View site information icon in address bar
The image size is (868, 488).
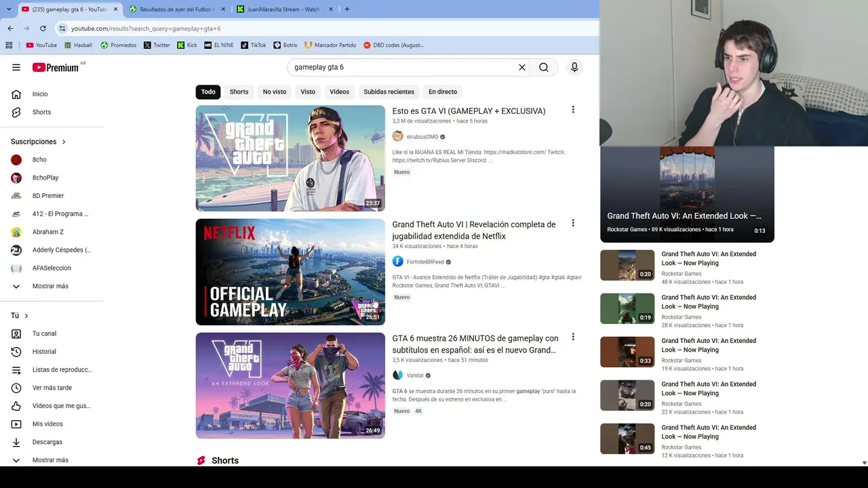[62, 28]
